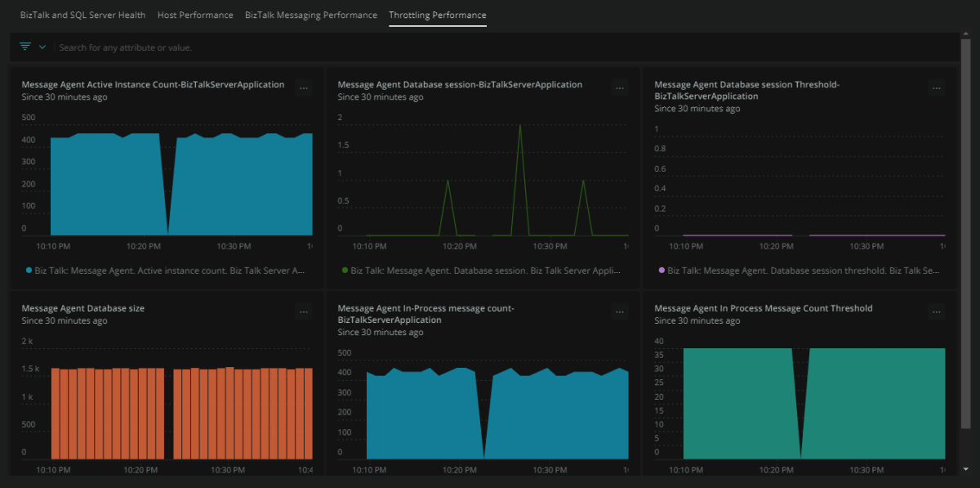The width and height of the screenshot is (980, 488).
Task: Click Message Agent In Process Message Count Threshold title
Action: pyautogui.click(x=763, y=308)
